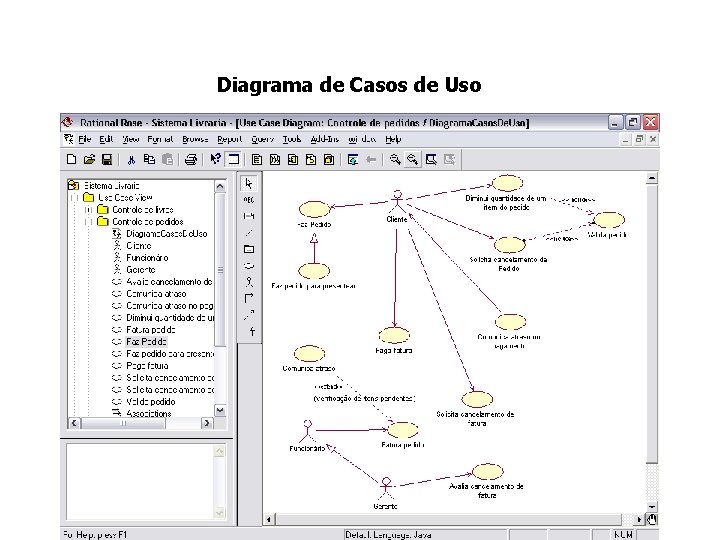Open the View menu
The height and width of the screenshot is (540, 720).
130,139
